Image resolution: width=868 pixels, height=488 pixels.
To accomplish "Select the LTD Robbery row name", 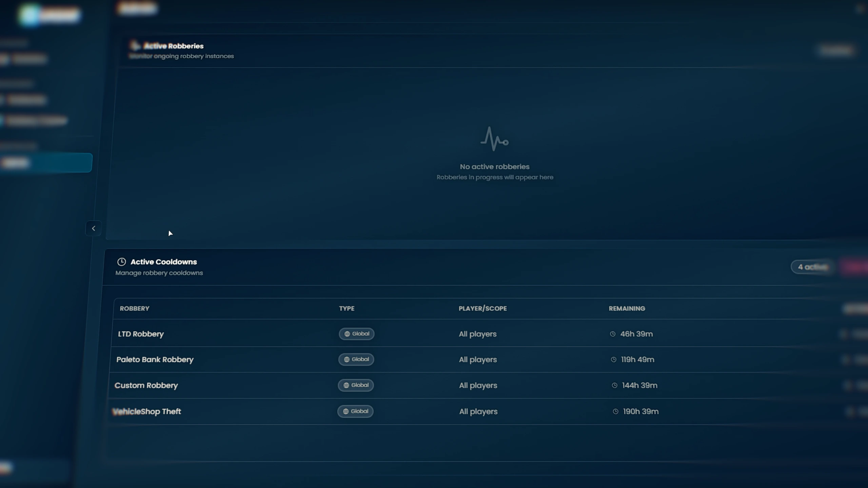I will tap(141, 334).
